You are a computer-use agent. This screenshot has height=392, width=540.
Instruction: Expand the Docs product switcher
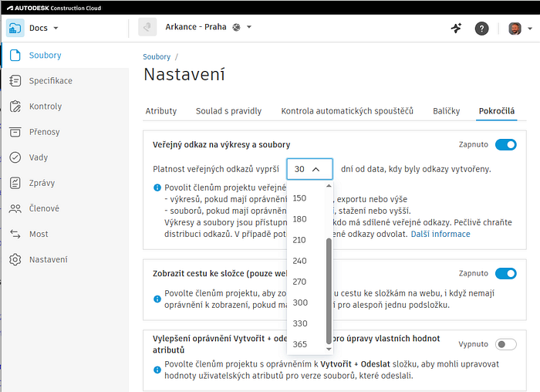tap(35, 29)
